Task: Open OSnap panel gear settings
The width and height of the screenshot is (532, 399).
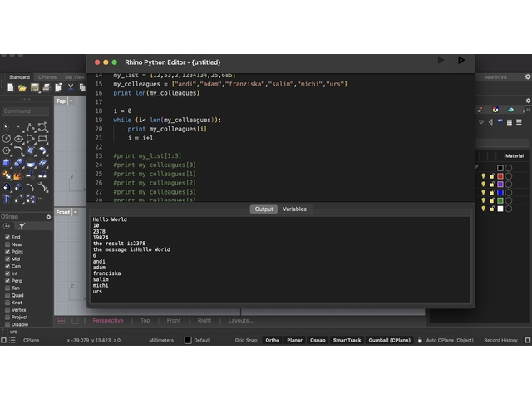Action: pyautogui.click(x=48, y=217)
